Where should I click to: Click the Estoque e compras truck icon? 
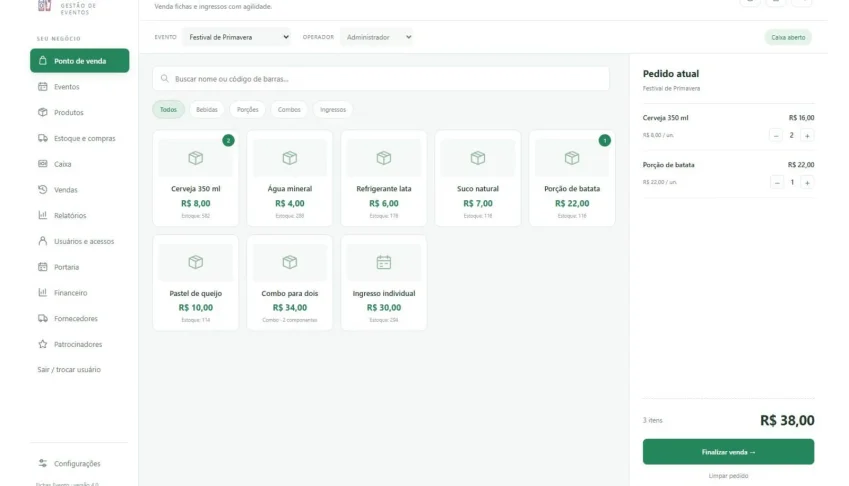(x=43, y=138)
